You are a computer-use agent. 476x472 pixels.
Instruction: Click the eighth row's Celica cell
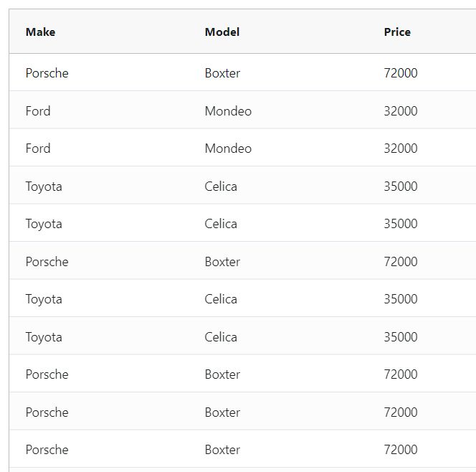221,337
